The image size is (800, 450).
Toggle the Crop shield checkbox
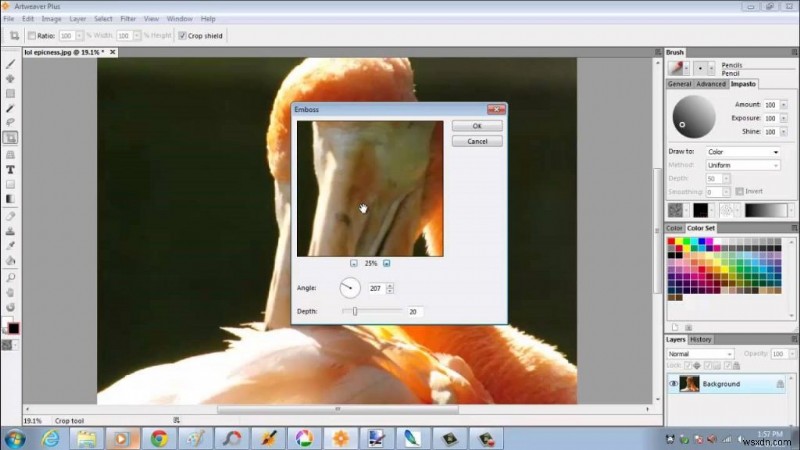click(182, 36)
